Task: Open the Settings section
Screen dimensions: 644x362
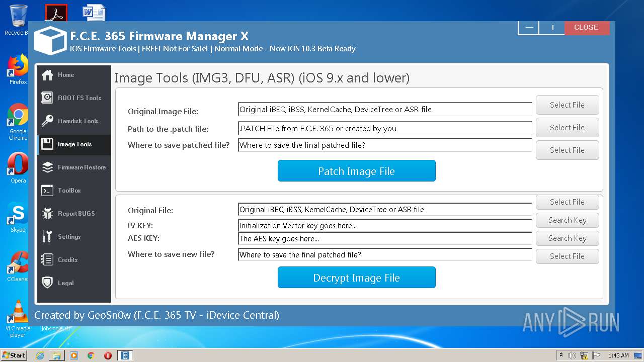Action: pyautogui.click(x=73, y=237)
